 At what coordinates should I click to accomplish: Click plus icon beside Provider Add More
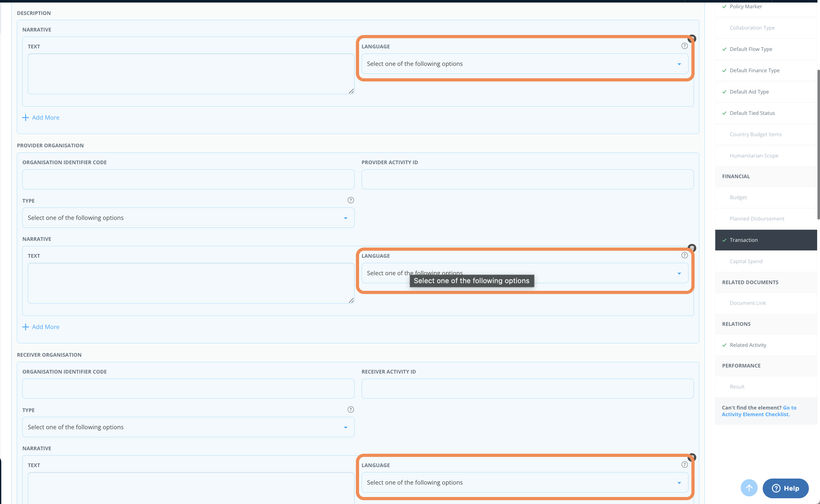click(25, 327)
